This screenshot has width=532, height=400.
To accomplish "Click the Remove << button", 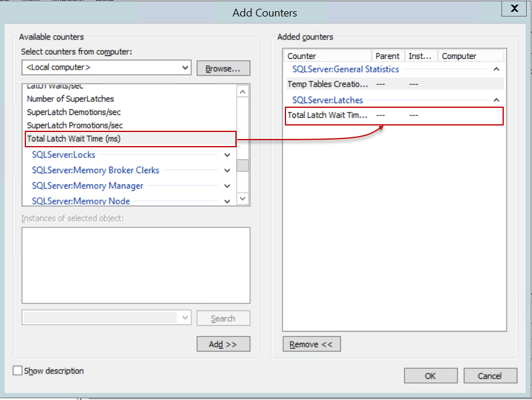I will [311, 344].
